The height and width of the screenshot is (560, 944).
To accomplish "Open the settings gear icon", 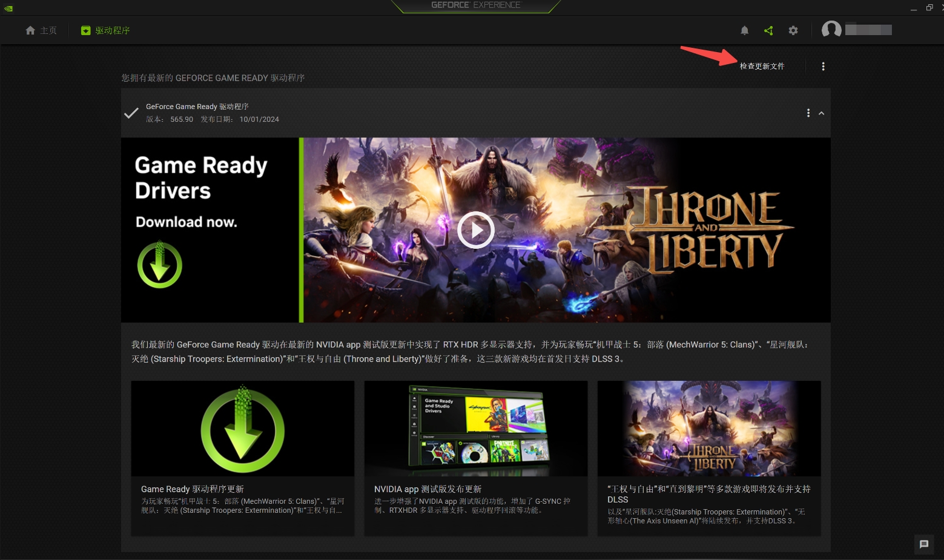I will (793, 30).
